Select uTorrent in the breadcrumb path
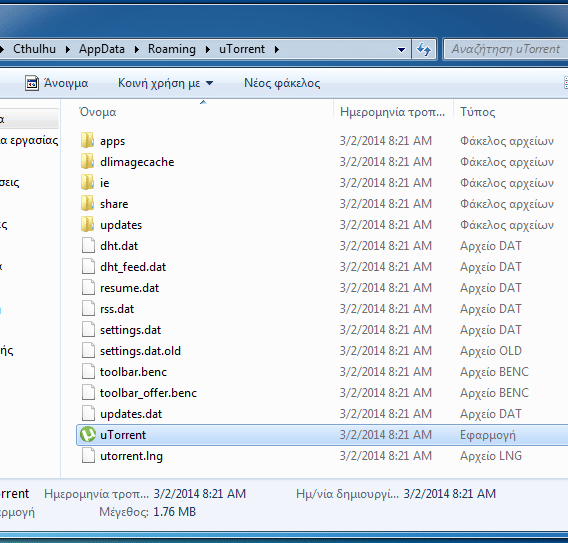The image size is (568, 543). (x=242, y=49)
